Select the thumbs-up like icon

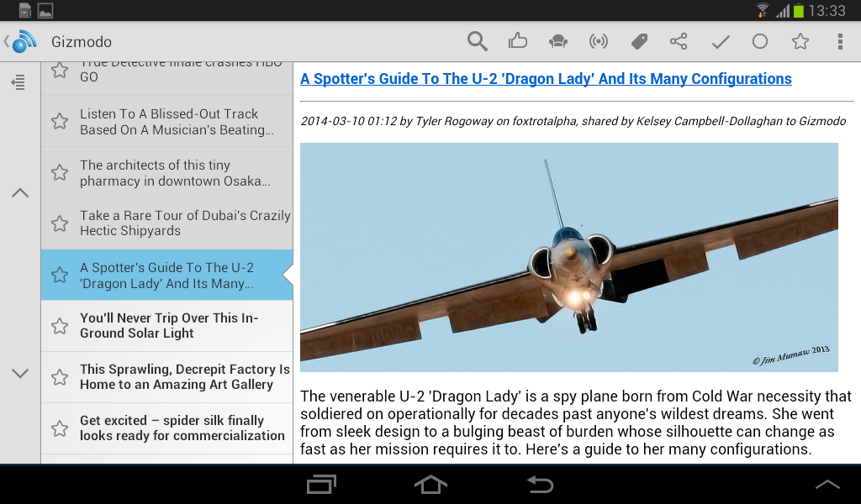(x=517, y=40)
